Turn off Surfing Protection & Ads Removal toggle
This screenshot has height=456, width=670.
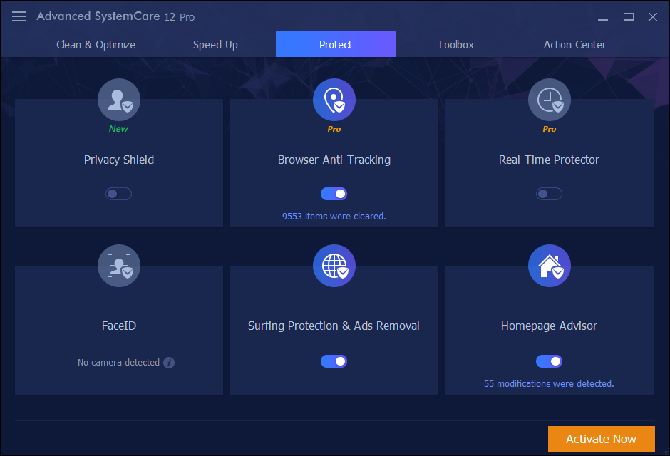tap(334, 362)
